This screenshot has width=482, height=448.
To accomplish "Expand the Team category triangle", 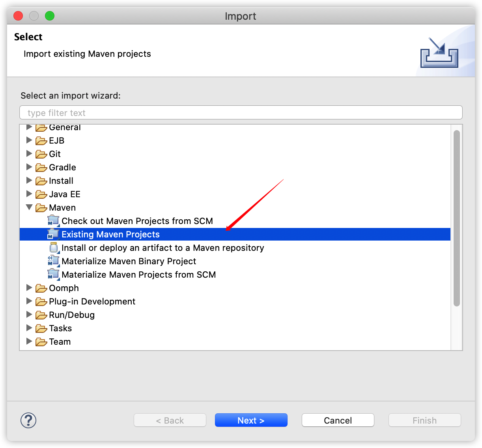I will [x=29, y=341].
